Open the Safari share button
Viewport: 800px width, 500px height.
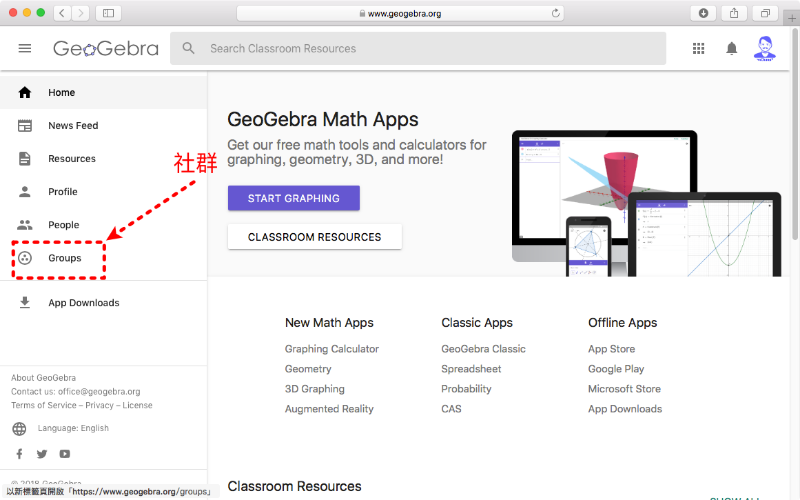point(734,13)
